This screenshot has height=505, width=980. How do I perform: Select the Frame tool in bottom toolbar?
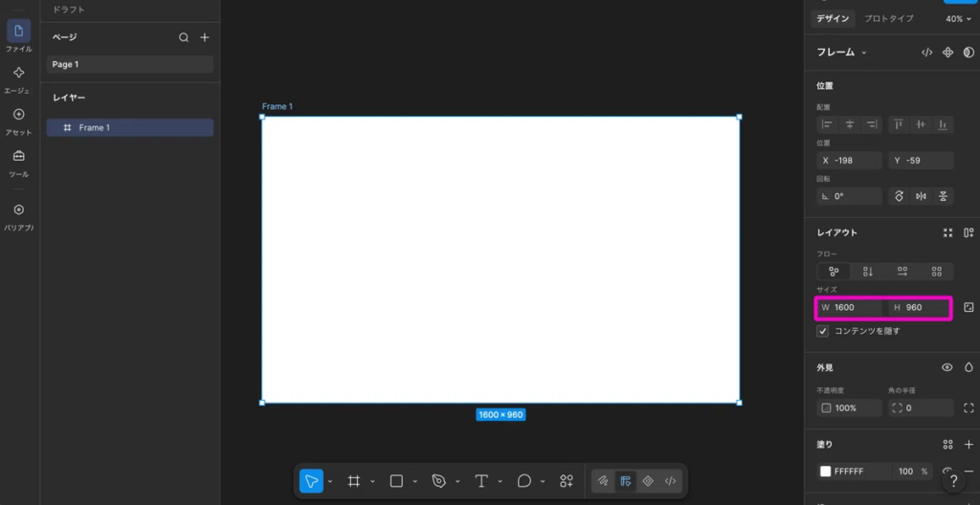click(354, 481)
